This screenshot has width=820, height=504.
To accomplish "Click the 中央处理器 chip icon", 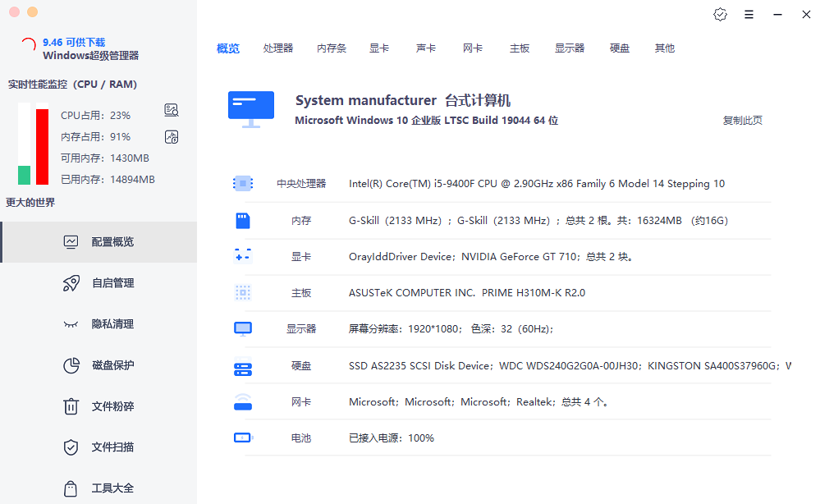I will [x=243, y=184].
